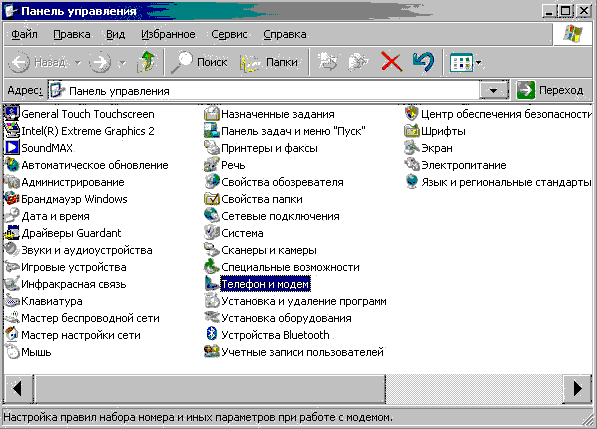Open the Сервис menu
Screen dimensions: 597x429
(229, 34)
